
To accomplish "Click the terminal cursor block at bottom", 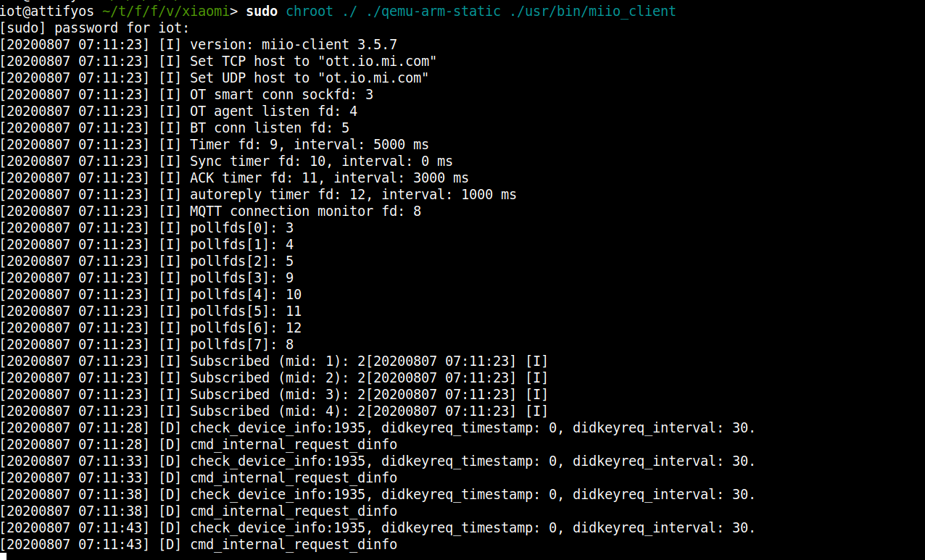I will pos(4,556).
